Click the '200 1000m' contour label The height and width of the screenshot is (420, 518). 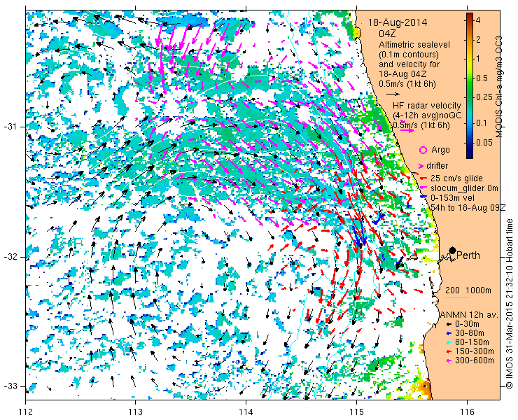(x=468, y=290)
